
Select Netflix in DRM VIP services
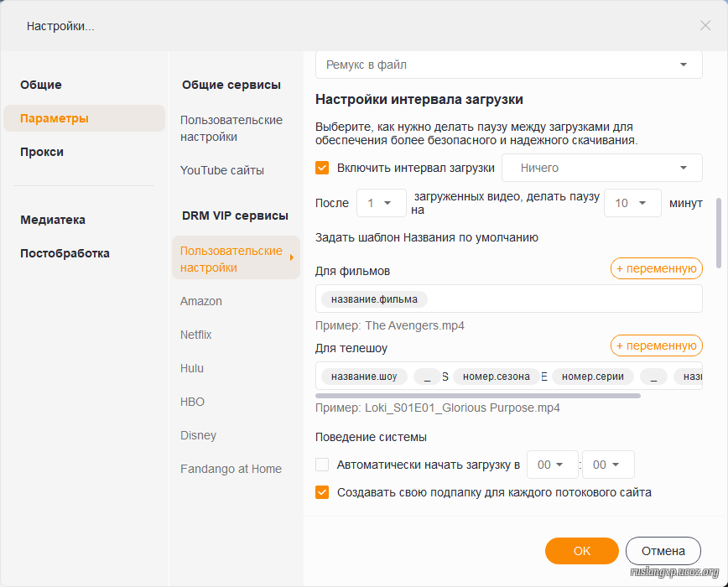[196, 335]
